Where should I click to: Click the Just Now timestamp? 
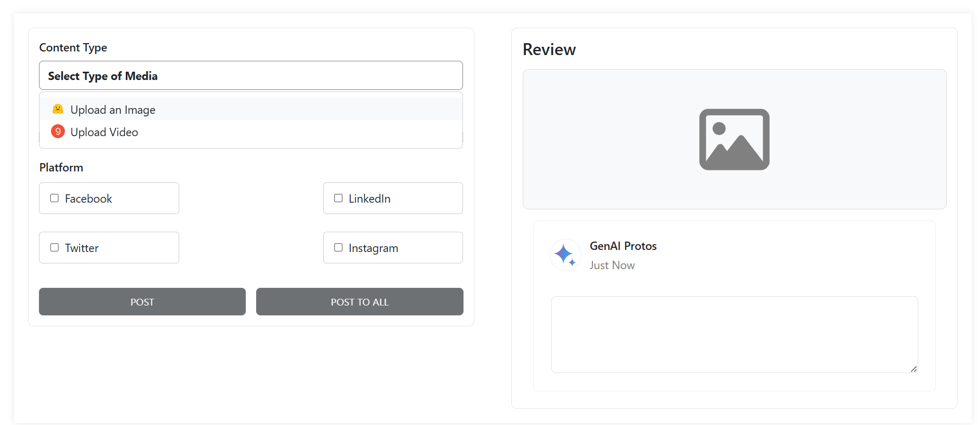(x=612, y=265)
